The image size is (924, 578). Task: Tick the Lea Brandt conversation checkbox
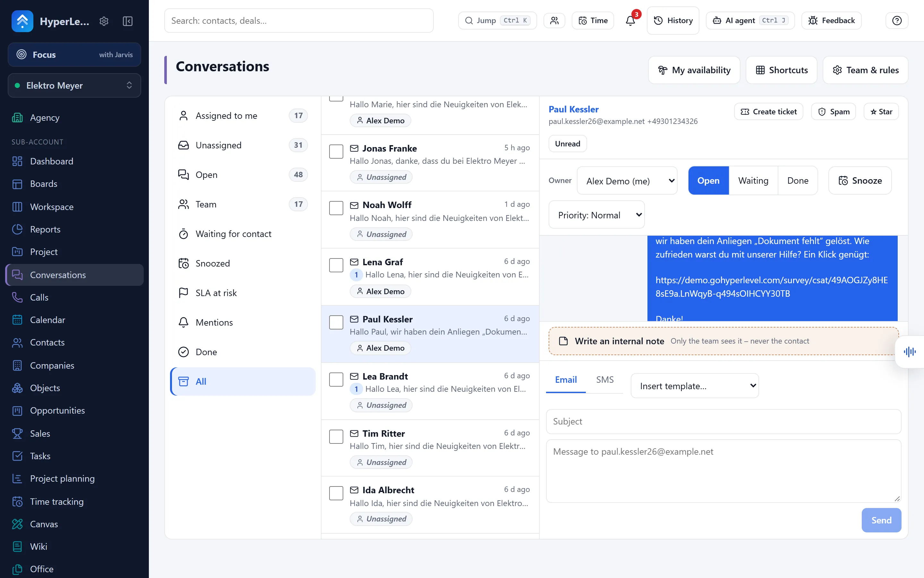point(336,379)
